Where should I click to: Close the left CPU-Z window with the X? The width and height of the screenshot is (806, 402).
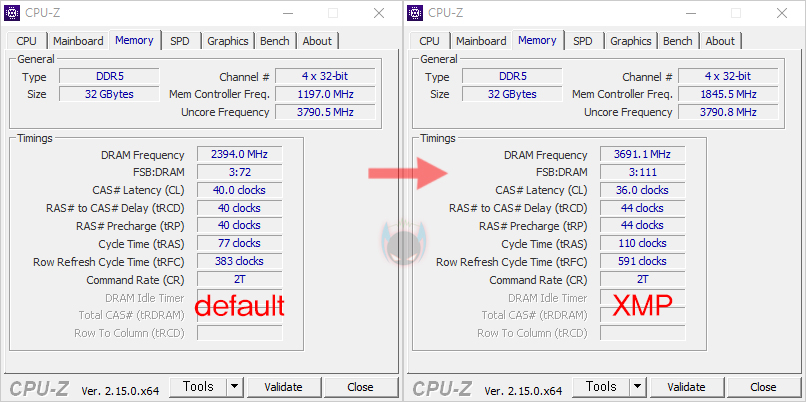pos(379,13)
